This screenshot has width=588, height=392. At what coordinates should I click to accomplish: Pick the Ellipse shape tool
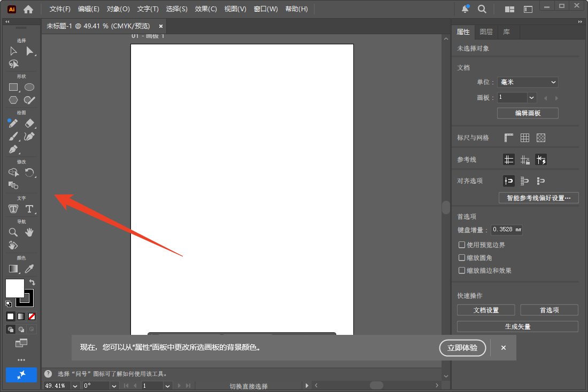(x=29, y=87)
